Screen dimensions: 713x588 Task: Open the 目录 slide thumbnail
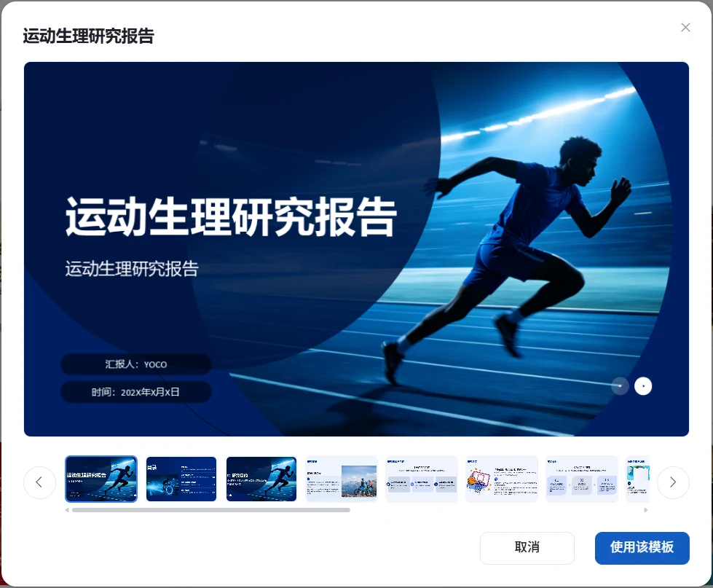pos(181,479)
